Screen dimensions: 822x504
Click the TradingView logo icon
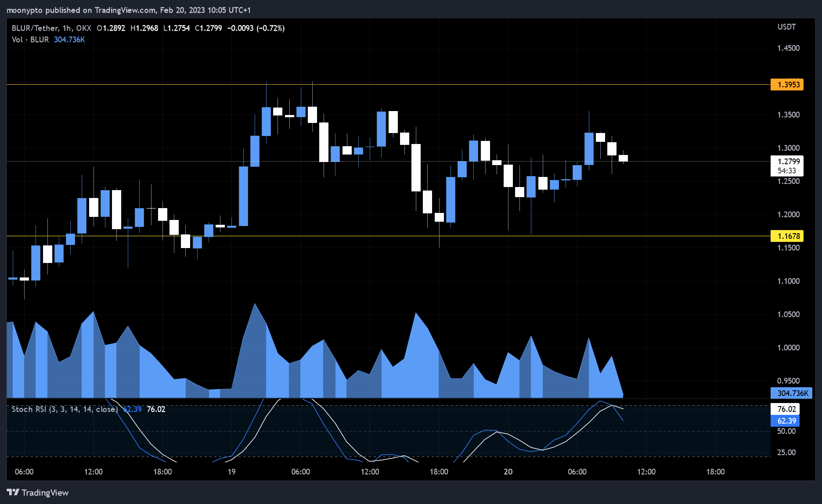[x=13, y=493]
